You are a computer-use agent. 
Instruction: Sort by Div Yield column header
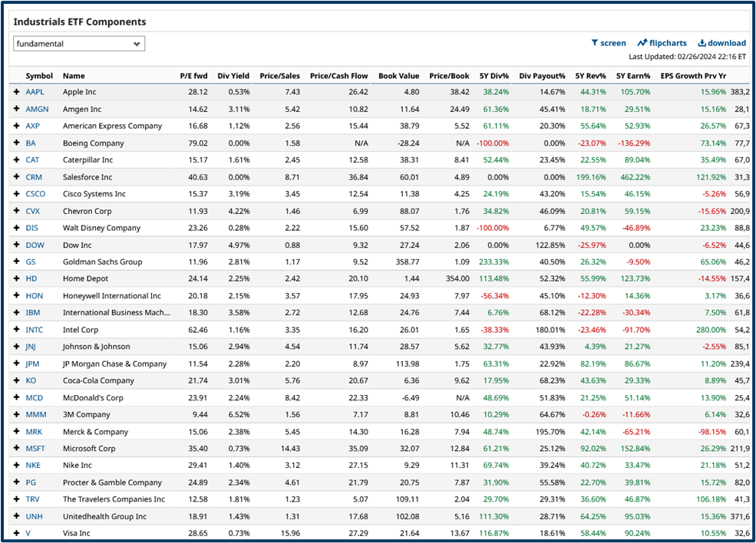coord(233,76)
